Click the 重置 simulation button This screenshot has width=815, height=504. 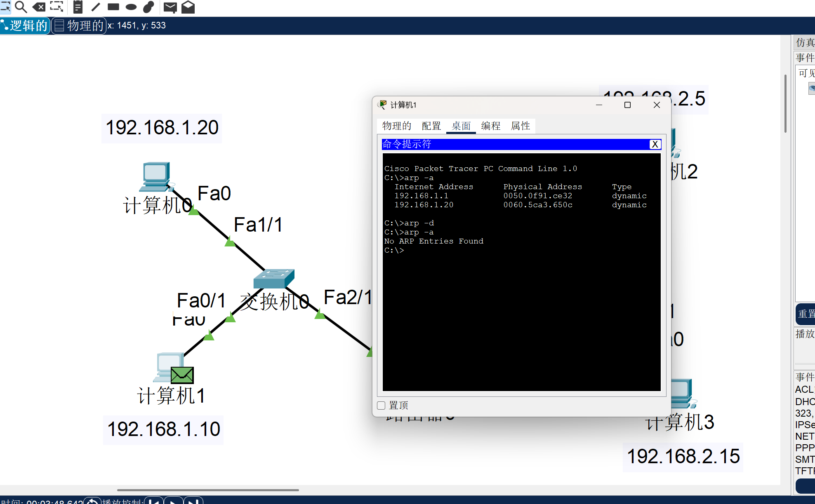806,314
